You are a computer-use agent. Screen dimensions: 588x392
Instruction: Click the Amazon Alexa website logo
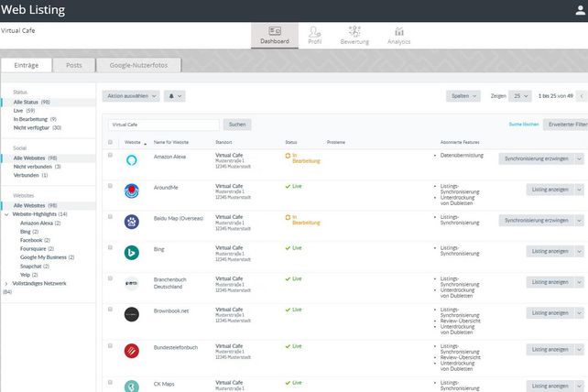[x=131, y=159]
